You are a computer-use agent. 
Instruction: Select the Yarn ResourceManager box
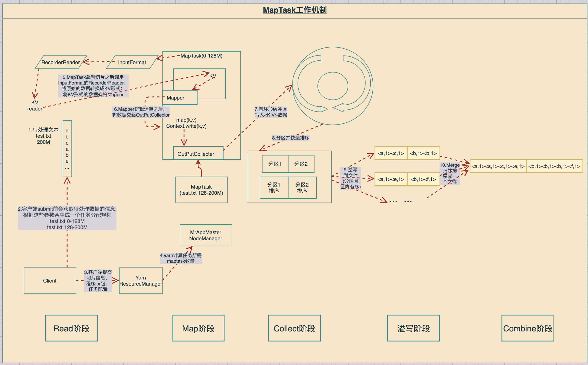click(x=141, y=281)
